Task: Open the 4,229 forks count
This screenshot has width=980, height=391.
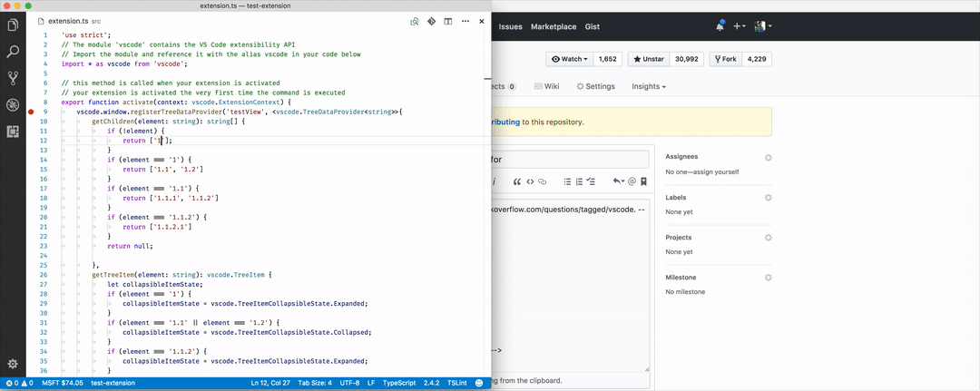Action: pyautogui.click(x=757, y=59)
